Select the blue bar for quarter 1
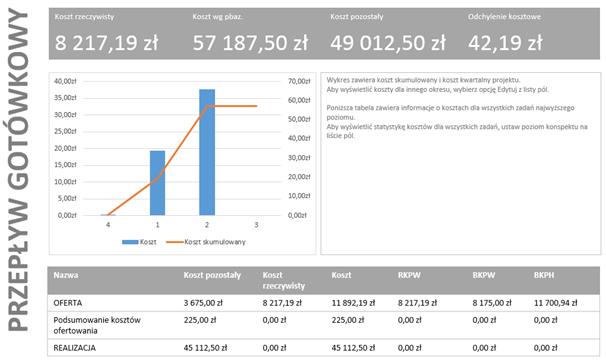606x362 pixels. (157, 183)
